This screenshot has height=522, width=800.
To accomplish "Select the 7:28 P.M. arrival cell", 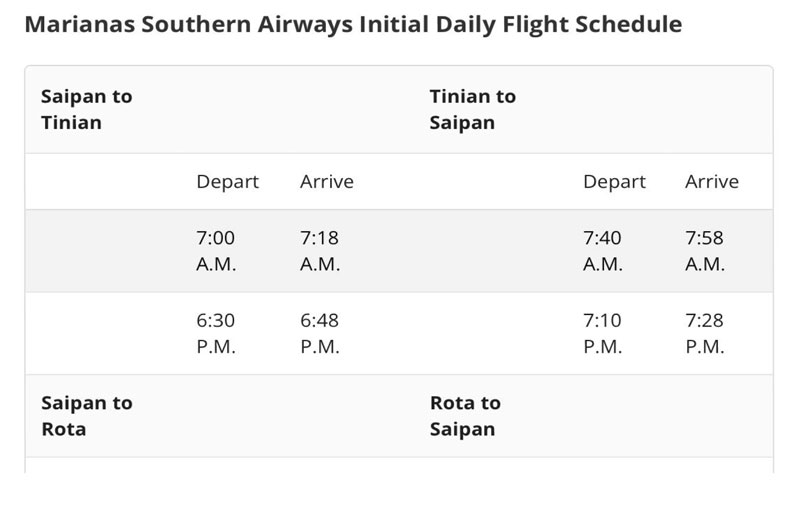I will [705, 334].
